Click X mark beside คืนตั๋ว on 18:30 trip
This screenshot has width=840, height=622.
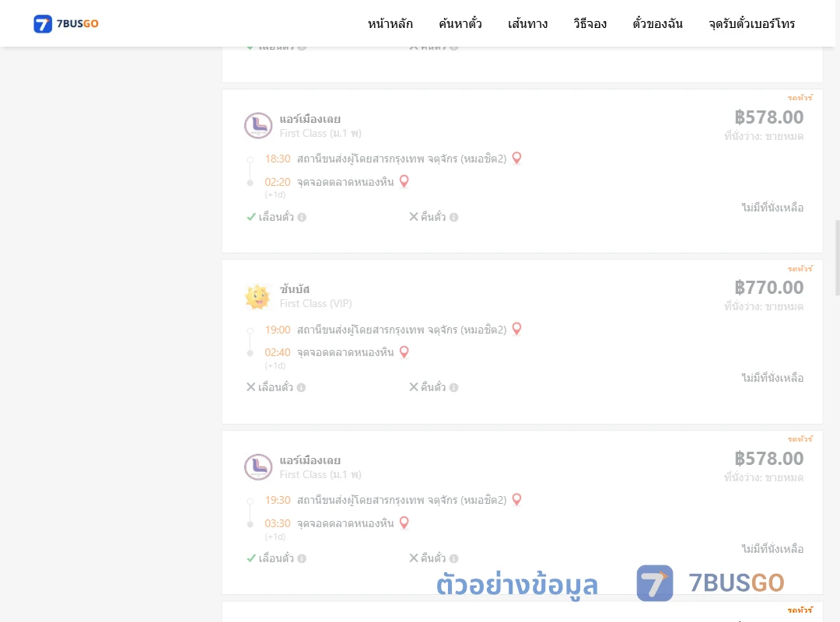coord(414,216)
